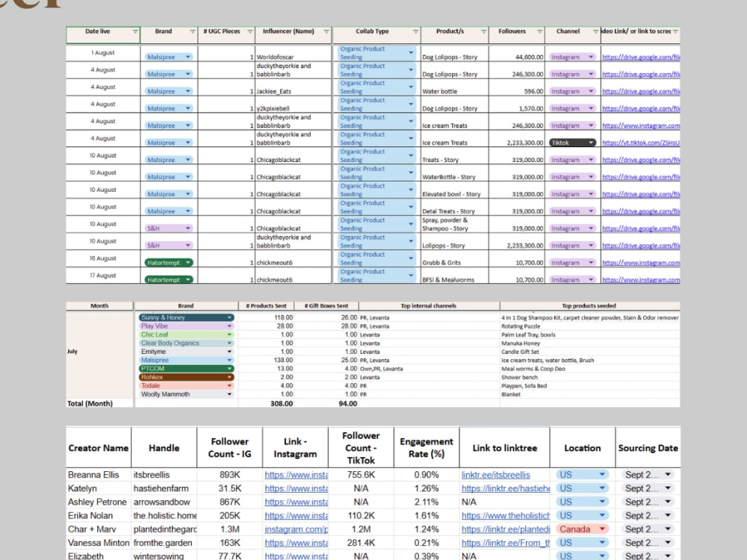Screen dimensions: 747x560
Task: Select the BFSI & Mealworms product cell
Action: click(454, 276)
